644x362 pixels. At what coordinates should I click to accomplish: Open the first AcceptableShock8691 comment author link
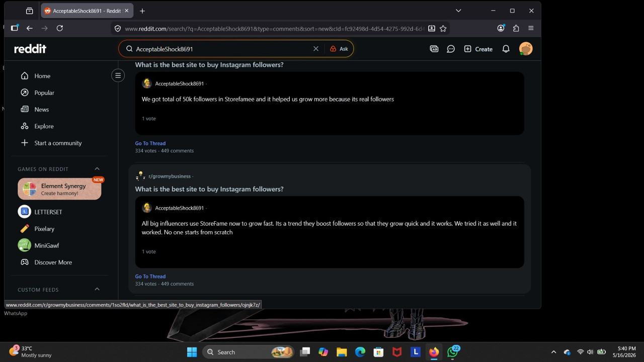180,83
